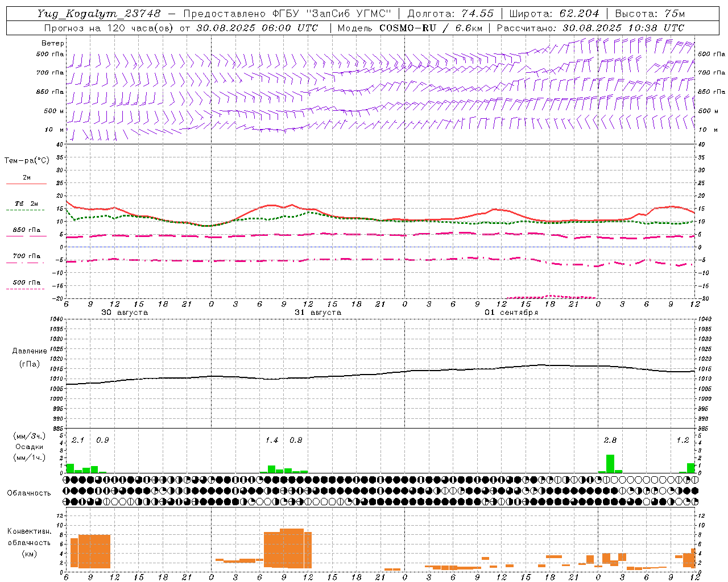Click the Рассчитано: 30.08.2025 10:38 UTC text
The height and width of the screenshot is (582, 728).
(x=590, y=28)
